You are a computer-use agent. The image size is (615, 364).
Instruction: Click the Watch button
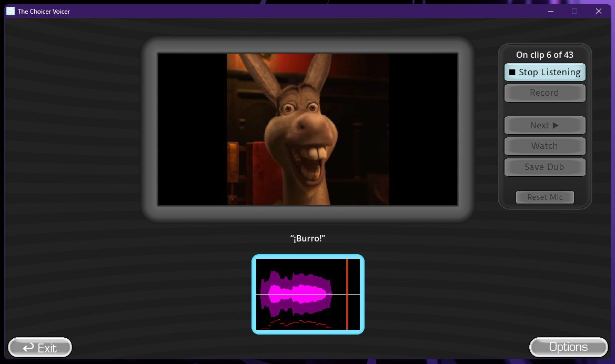click(x=545, y=146)
